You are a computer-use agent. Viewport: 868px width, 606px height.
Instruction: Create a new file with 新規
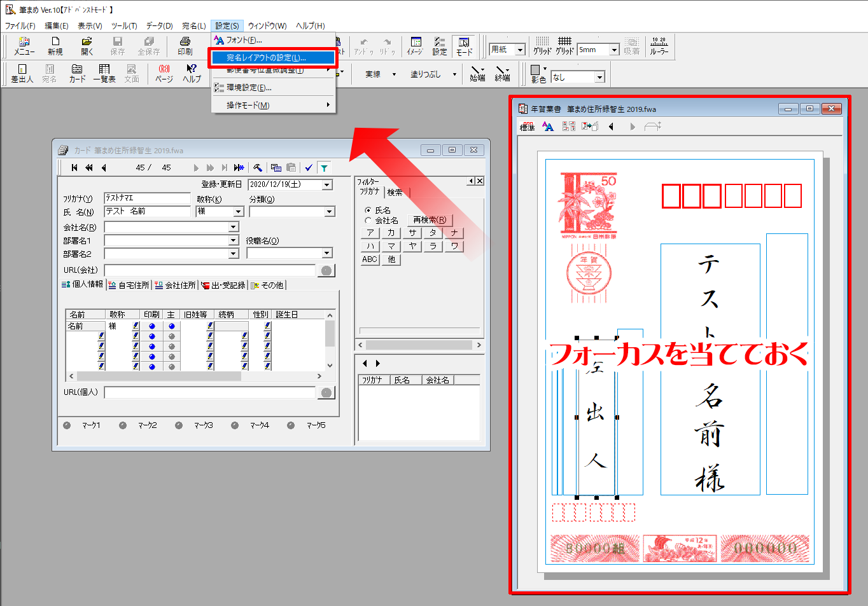pyautogui.click(x=55, y=46)
